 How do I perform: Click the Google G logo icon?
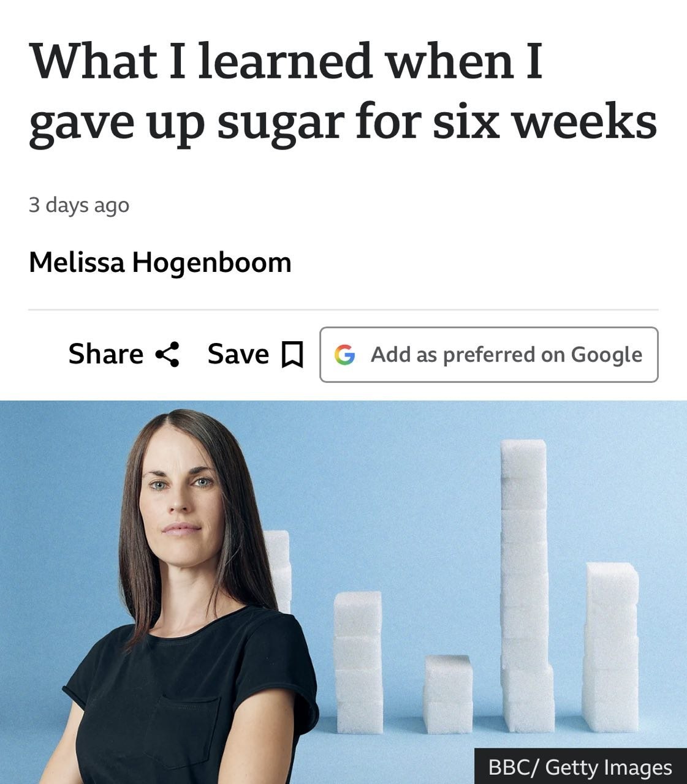345,355
